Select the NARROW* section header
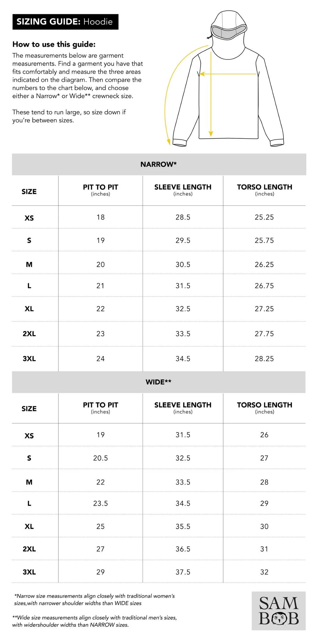This screenshot has height=644, width=319. click(159, 164)
